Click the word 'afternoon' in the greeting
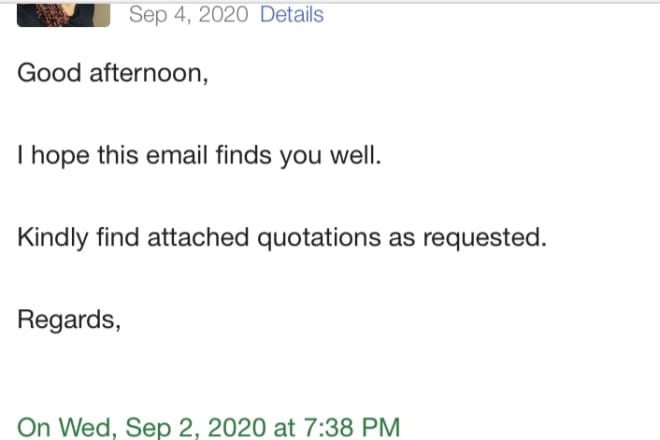Screen dimensions: 660x440 pyautogui.click(x=149, y=73)
